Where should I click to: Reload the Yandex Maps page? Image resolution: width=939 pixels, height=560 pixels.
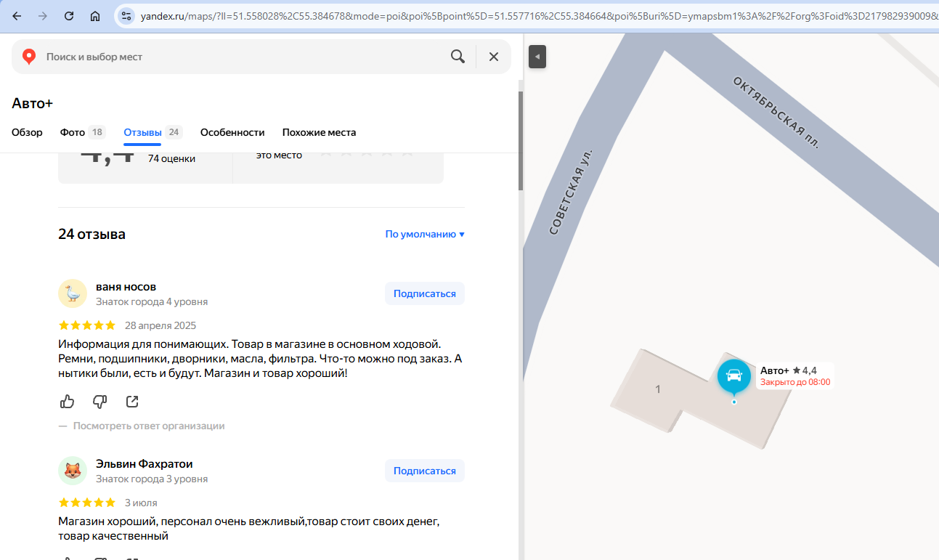[69, 16]
